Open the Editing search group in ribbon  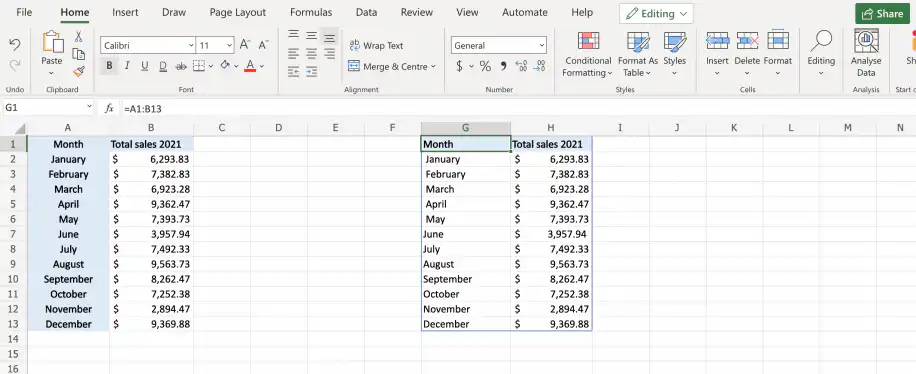tap(821, 53)
